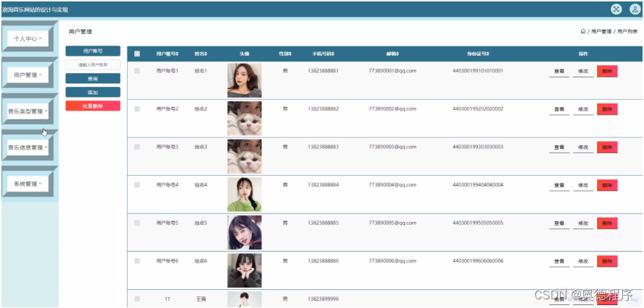644x308 pixels.
Task: Open the avatar thumbnail of 用户账号6
Action: coord(244,270)
